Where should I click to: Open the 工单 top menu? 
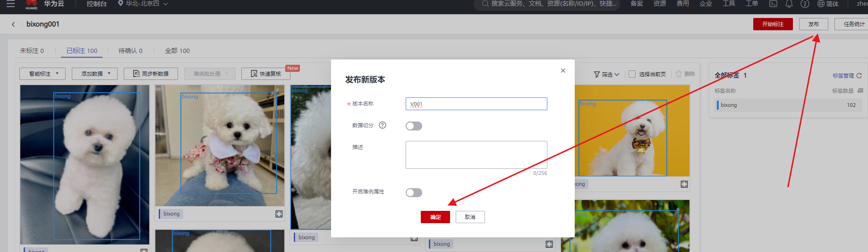[x=752, y=4]
